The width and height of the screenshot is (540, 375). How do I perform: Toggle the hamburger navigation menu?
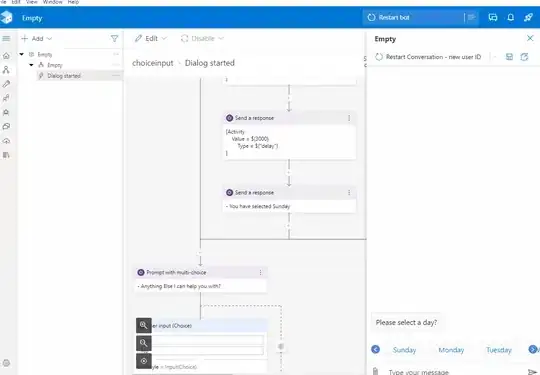click(x=6, y=38)
